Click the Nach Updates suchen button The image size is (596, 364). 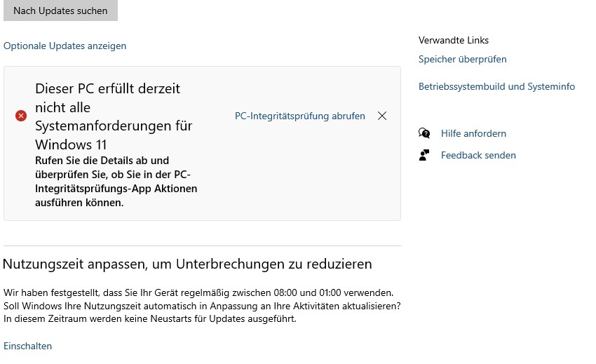60,11
